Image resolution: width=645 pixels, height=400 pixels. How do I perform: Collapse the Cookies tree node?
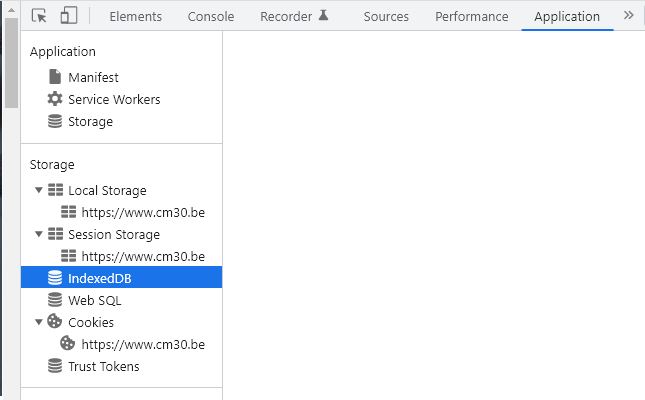pos(39,322)
